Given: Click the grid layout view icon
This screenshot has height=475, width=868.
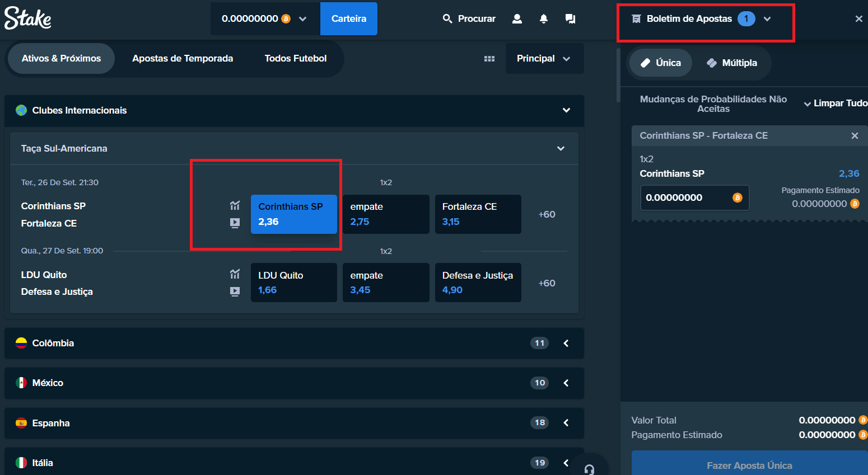Looking at the screenshot, I should pos(489,58).
